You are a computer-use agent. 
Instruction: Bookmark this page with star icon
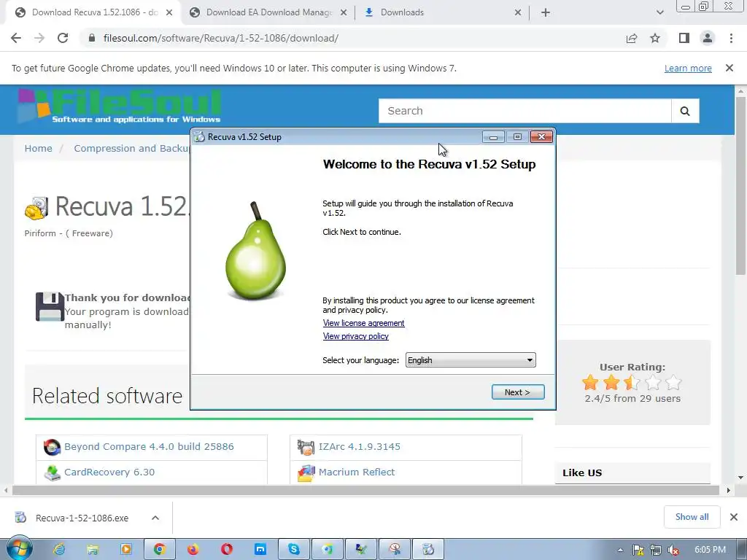click(655, 38)
